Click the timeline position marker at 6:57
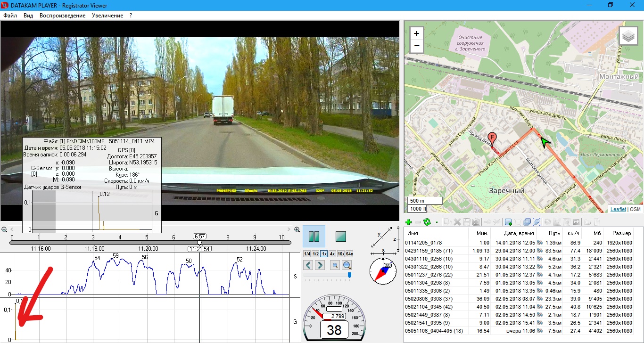This screenshot has height=343, width=644. (199, 243)
